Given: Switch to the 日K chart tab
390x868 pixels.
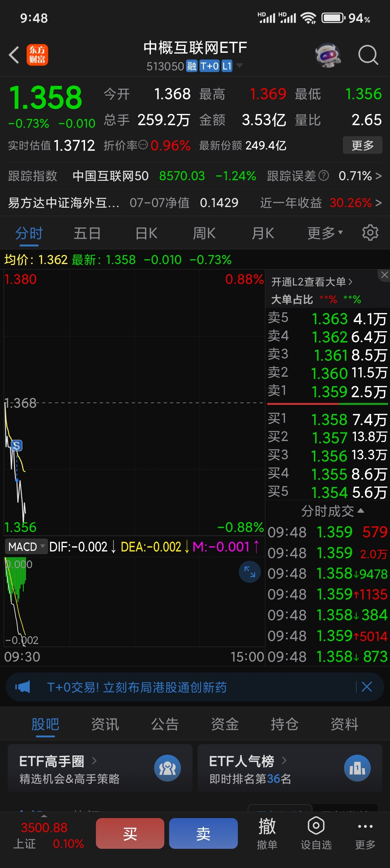Looking at the screenshot, I should tap(146, 233).
